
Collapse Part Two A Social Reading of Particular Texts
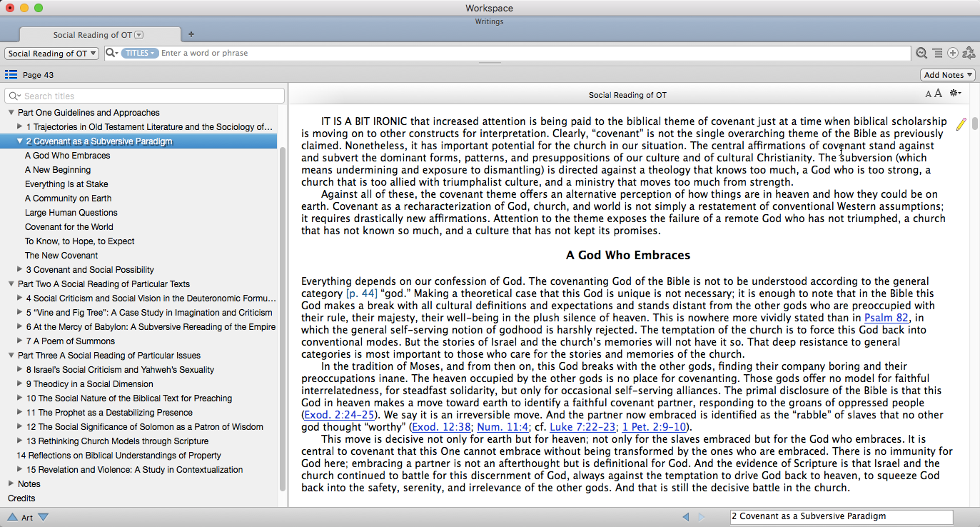[11, 284]
